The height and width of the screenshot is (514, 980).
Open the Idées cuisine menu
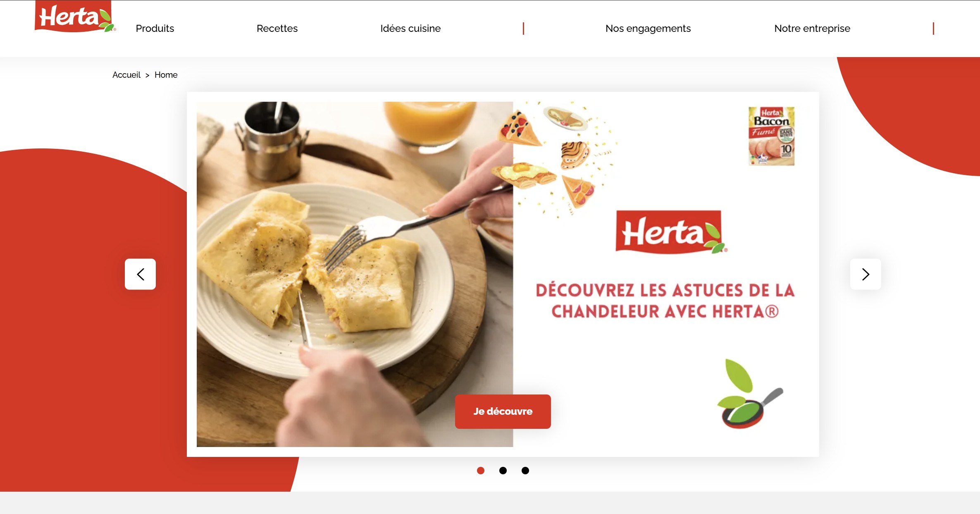point(410,29)
